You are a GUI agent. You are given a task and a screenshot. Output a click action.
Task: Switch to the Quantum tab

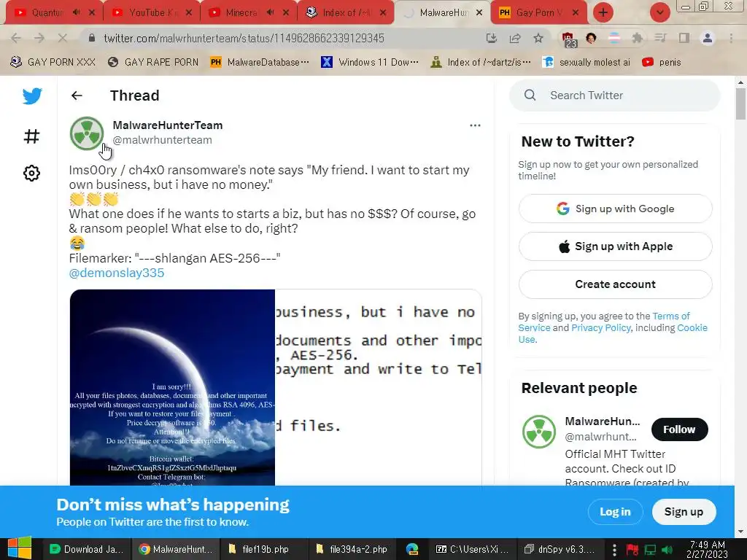coord(54,12)
